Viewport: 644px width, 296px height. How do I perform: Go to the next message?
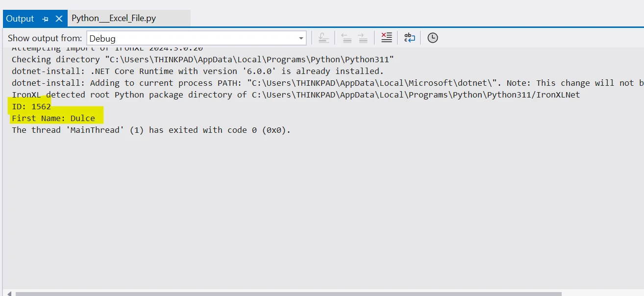[x=363, y=38]
